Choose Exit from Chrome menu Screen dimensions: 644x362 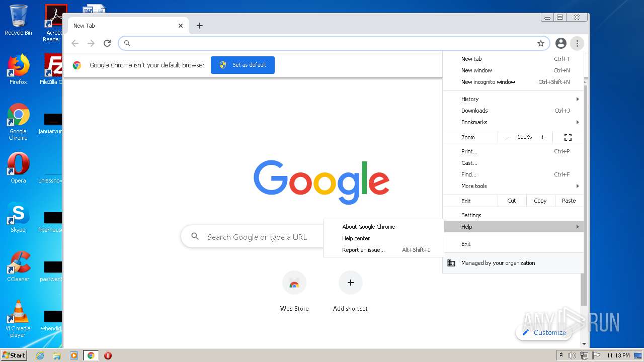point(513,244)
